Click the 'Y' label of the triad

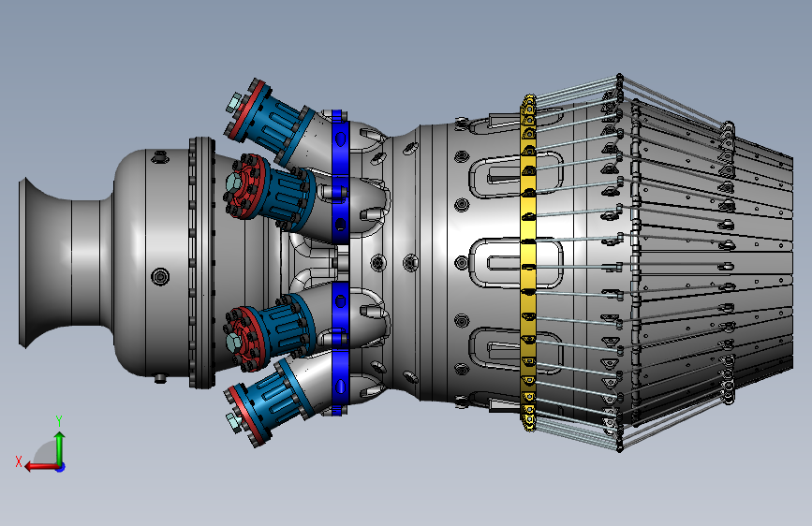pos(59,421)
